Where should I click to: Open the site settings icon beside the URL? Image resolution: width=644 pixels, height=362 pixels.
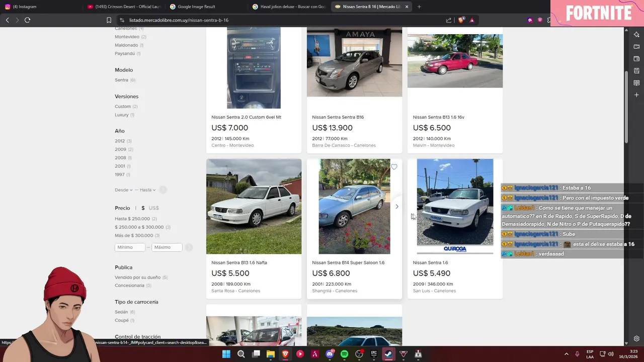pos(122,20)
